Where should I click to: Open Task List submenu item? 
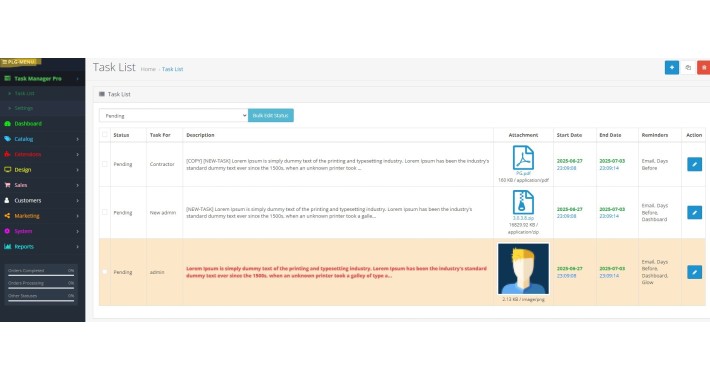click(x=24, y=93)
